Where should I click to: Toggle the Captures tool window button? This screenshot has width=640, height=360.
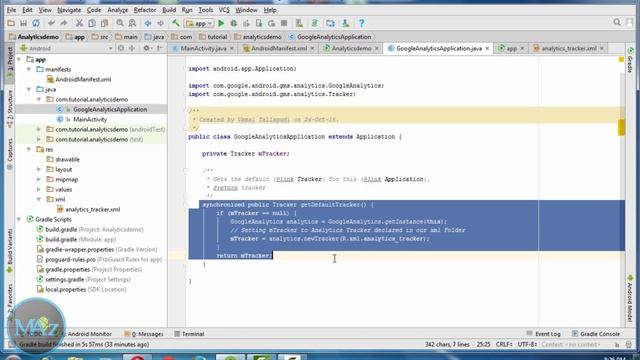pos(10,154)
